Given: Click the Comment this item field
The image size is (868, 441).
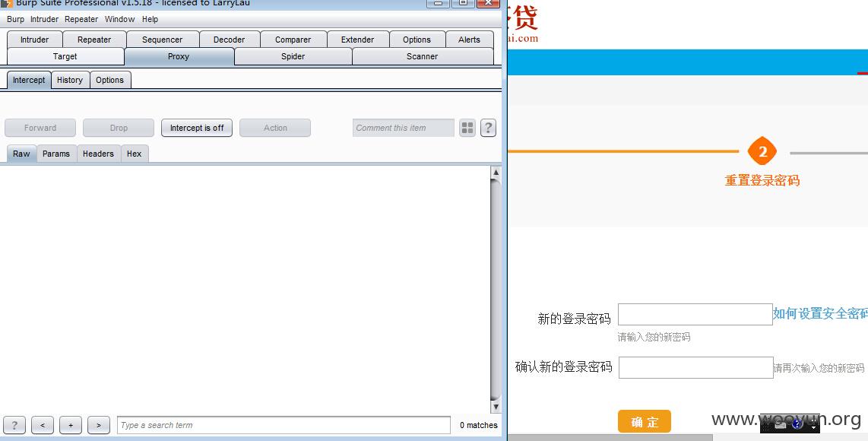Looking at the screenshot, I should click(404, 128).
